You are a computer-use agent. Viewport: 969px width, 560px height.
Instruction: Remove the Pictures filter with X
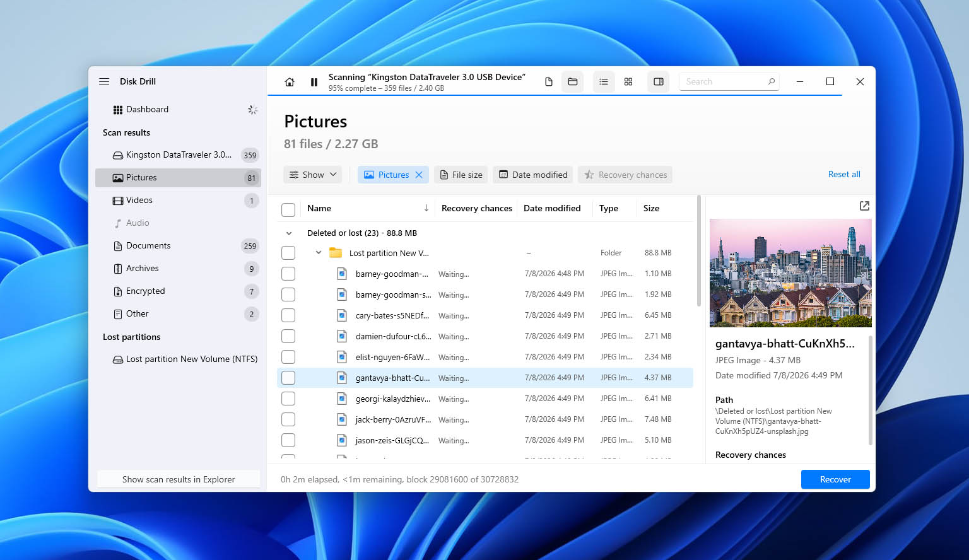tap(419, 175)
